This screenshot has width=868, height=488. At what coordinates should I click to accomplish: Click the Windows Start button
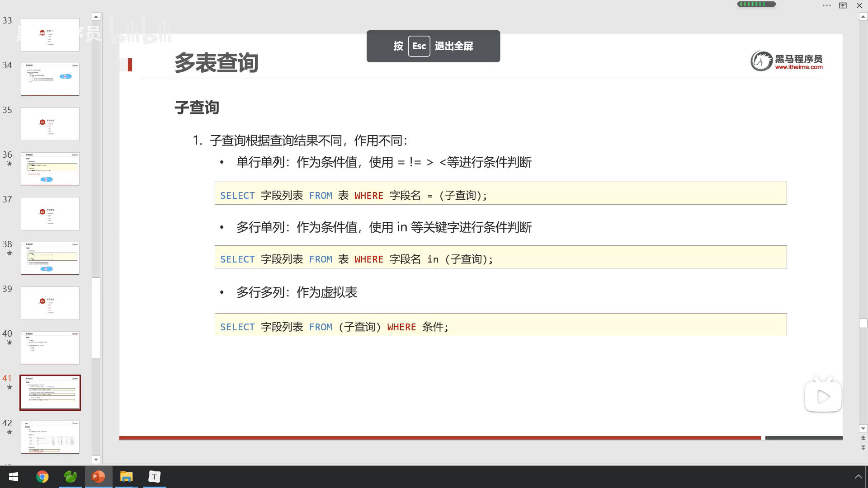14,477
